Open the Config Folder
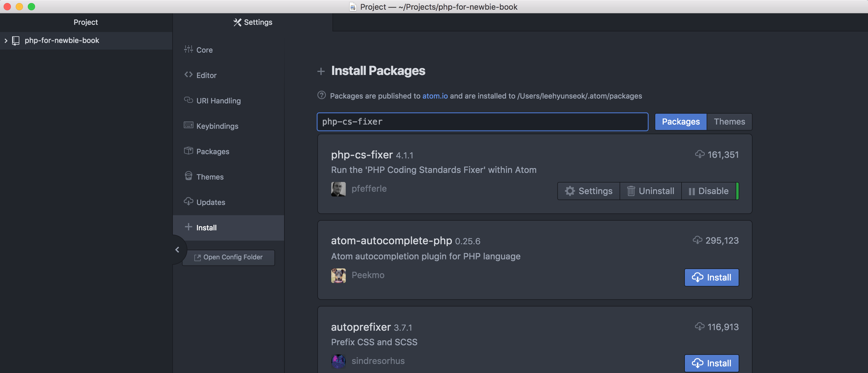The image size is (868, 373). point(228,257)
